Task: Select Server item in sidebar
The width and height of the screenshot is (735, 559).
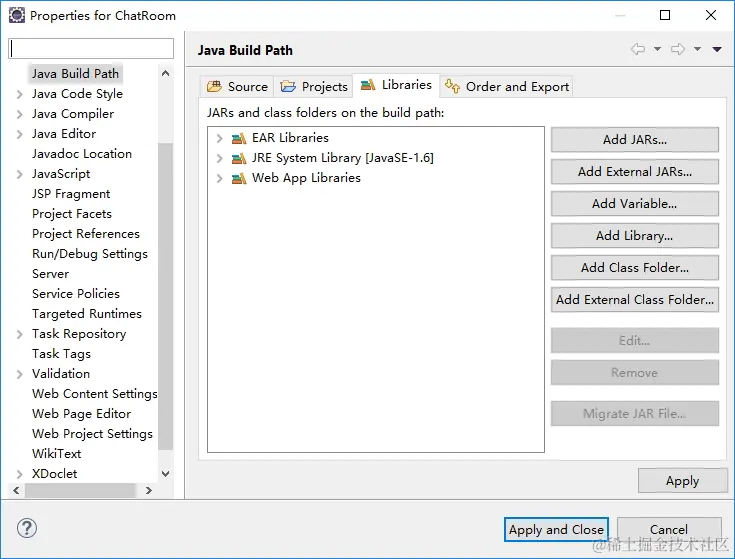Action: pyautogui.click(x=51, y=274)
